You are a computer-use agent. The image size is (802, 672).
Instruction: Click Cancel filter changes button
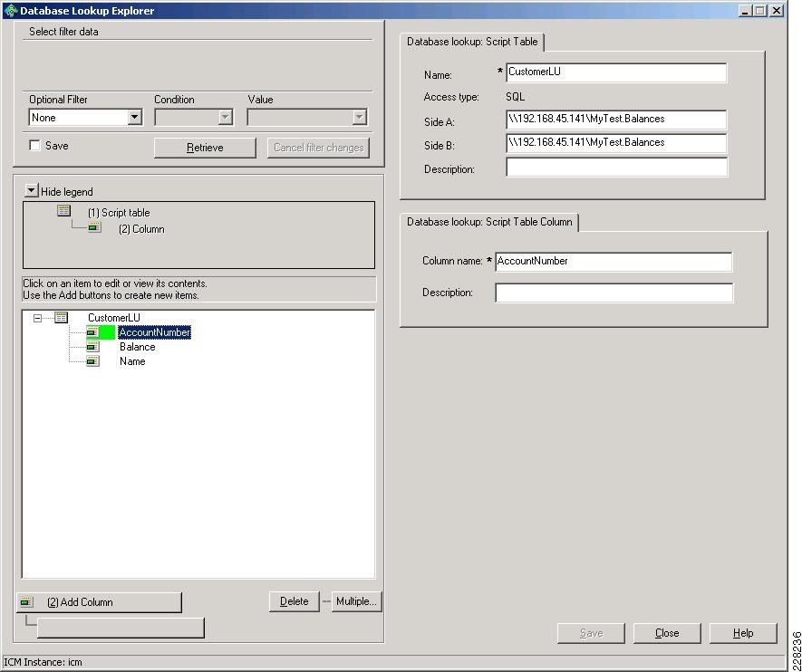pyautogui.click(x=318, y=148)
